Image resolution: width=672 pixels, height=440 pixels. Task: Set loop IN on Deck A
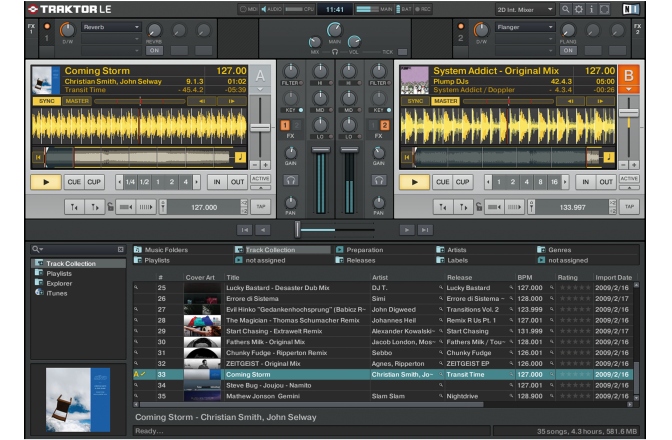[217, 182]
